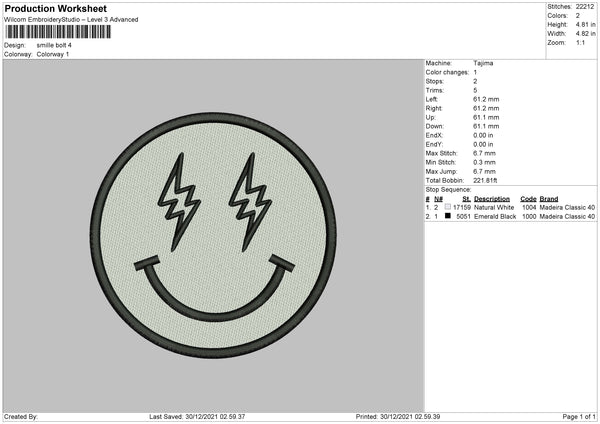Click the Colors value 2
Viewport: 600px width, 424px height.
coord(577,16)
